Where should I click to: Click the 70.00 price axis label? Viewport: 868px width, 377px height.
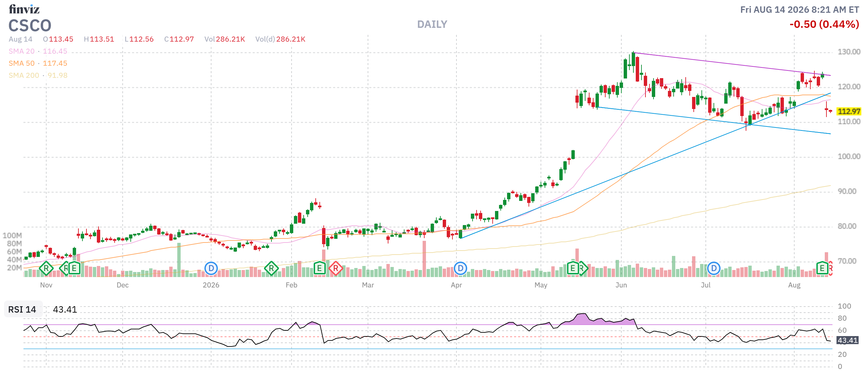coord(847,261)
